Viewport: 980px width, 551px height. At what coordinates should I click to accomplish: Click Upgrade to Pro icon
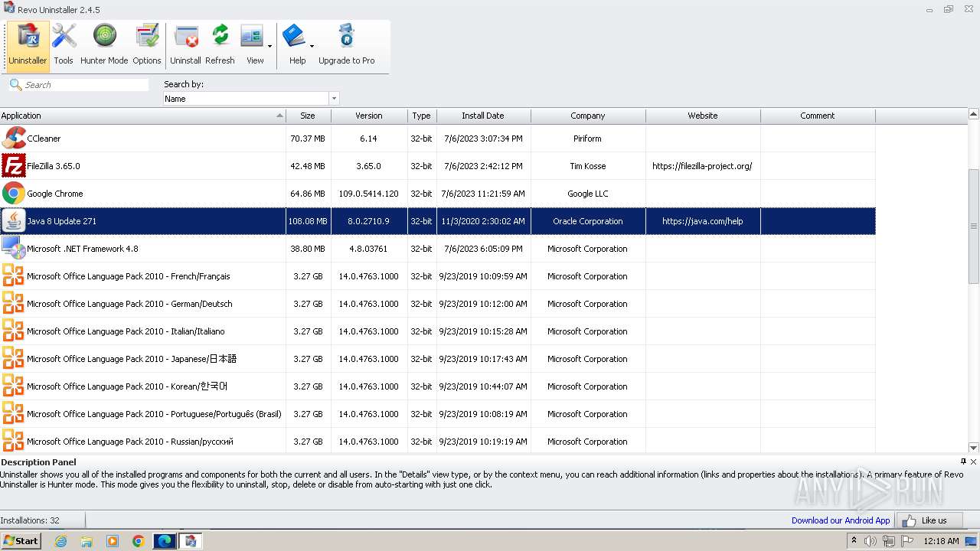[x=346, y=44]
